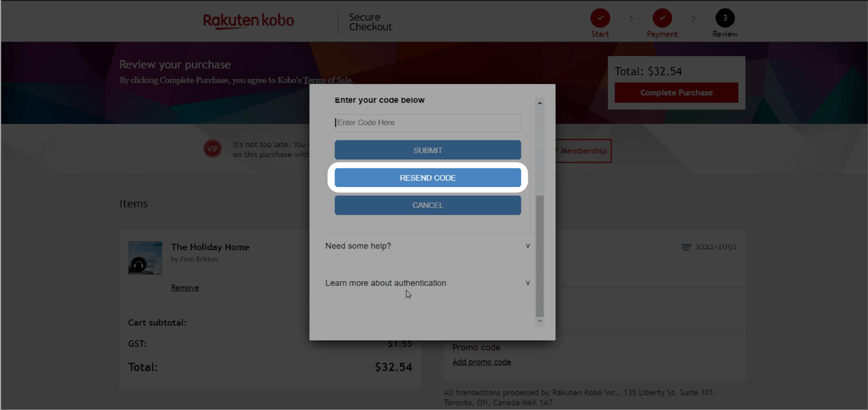Expand the Need some help section
This screenshot has width=868, height=410.
427,245
